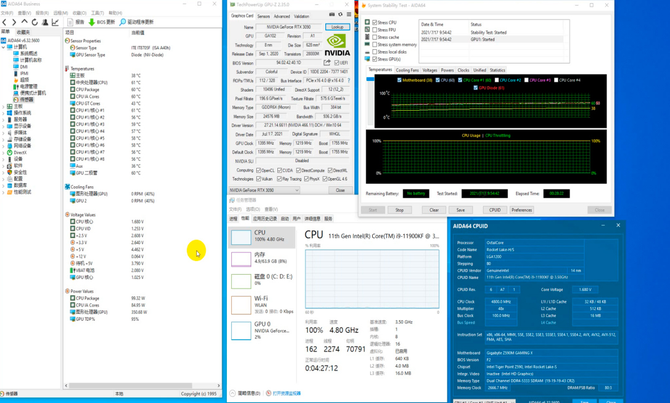
Task: Select the CPU thumbnail in Task Manager
Action: 241,238
